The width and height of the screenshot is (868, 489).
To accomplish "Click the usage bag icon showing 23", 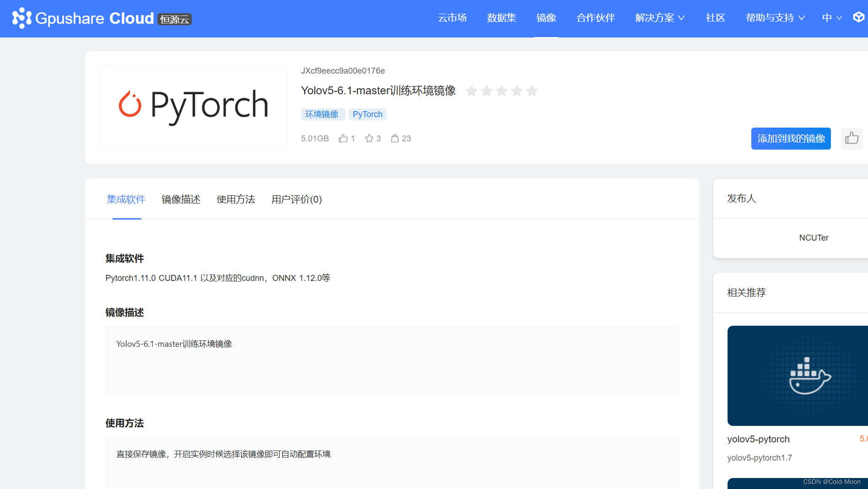I will point(395,138).
